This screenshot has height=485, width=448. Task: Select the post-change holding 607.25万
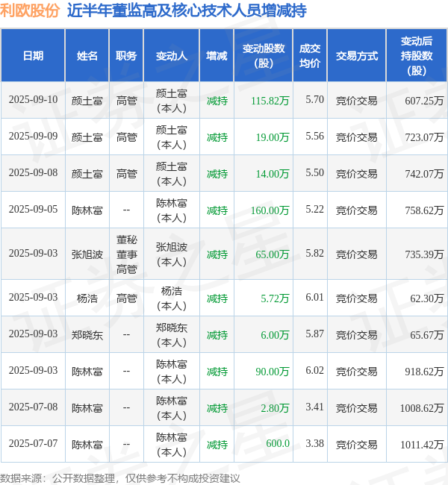(x=424, y=100)
